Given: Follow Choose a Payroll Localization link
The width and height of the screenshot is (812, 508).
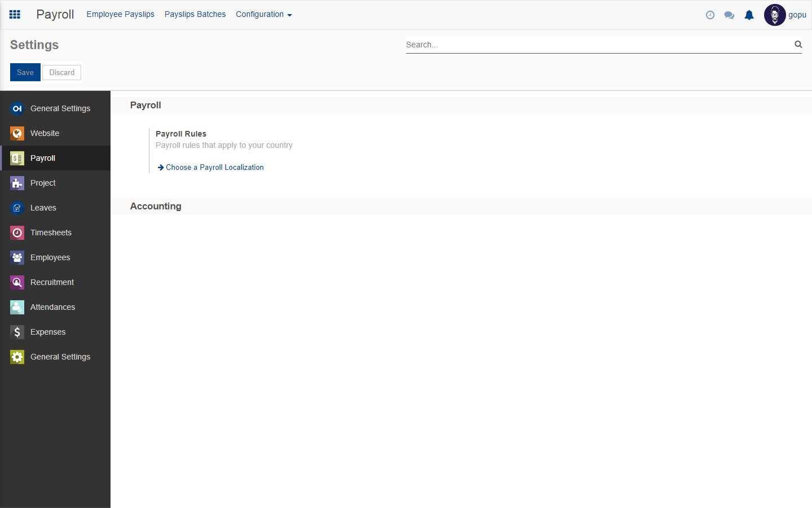Looking at the screenshot, I should tap(214, 168).
